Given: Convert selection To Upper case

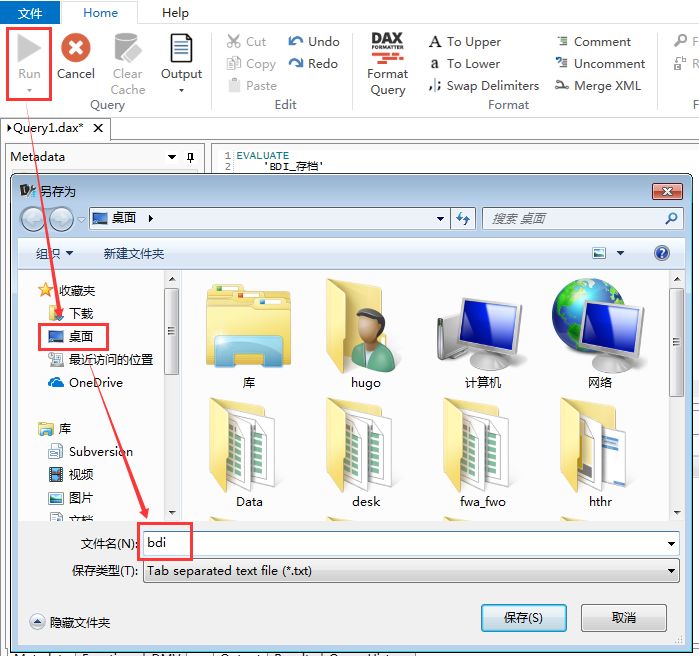Looking at the screenshot, I should point(465,41).
